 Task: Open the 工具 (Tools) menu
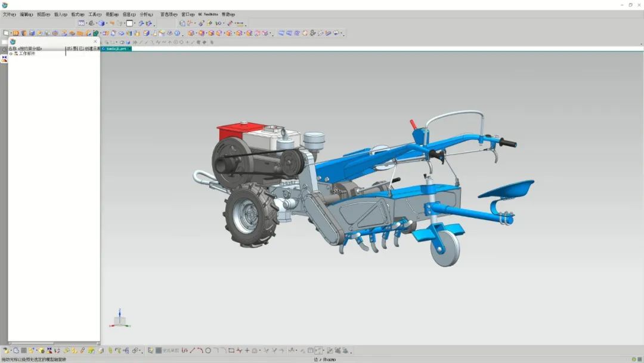click(95, 14)
